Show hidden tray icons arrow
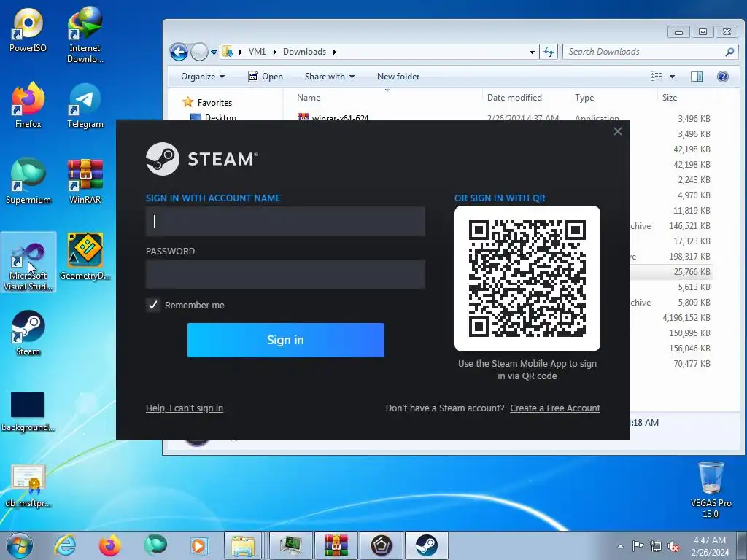The width and height of the screenshot is (747, 560). click(x=620, y=546)
